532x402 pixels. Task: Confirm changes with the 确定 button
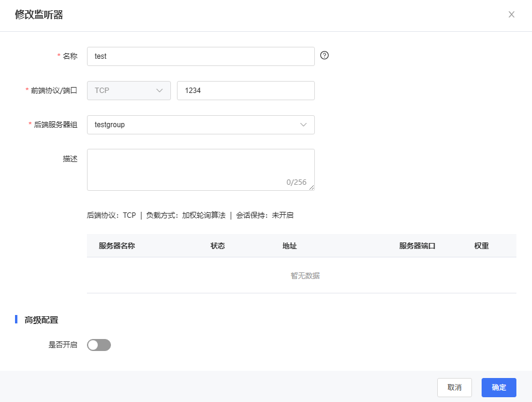[x=498, y=388]
